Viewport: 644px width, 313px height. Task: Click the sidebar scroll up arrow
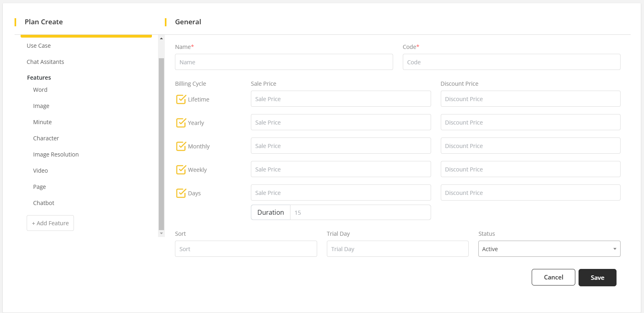[x=162, y=38]
